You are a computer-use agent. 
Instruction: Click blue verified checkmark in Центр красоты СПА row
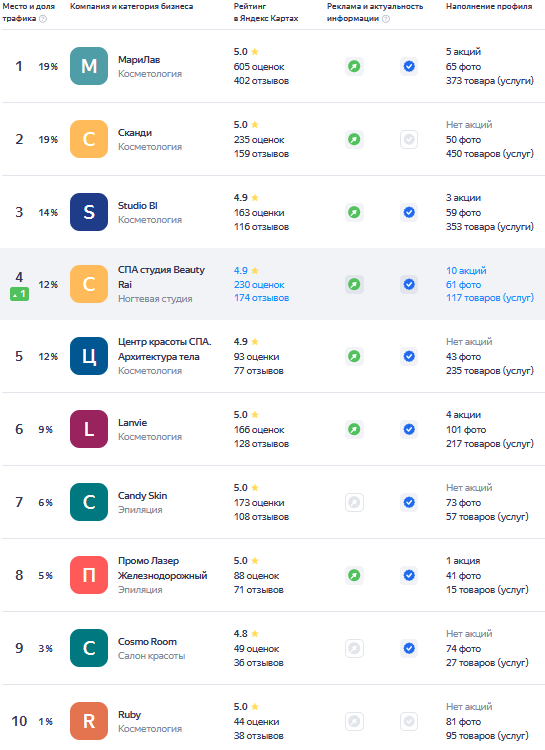pyautogui.click(x=409, y=356)
